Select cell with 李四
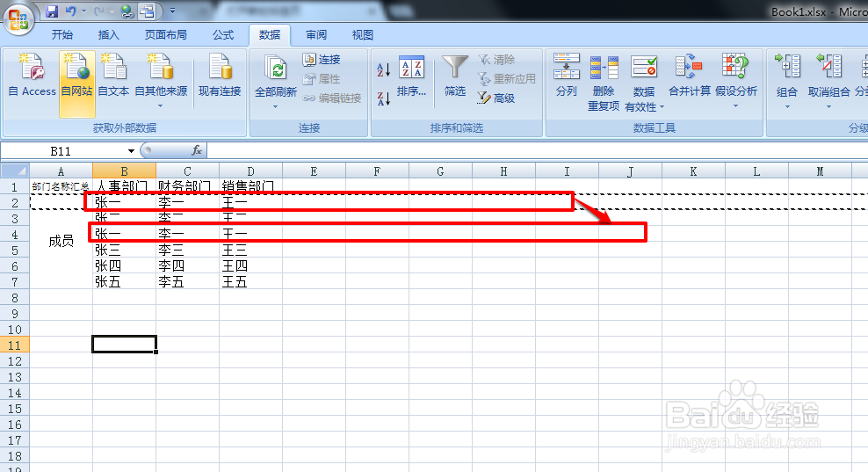 tap(187, 266)
